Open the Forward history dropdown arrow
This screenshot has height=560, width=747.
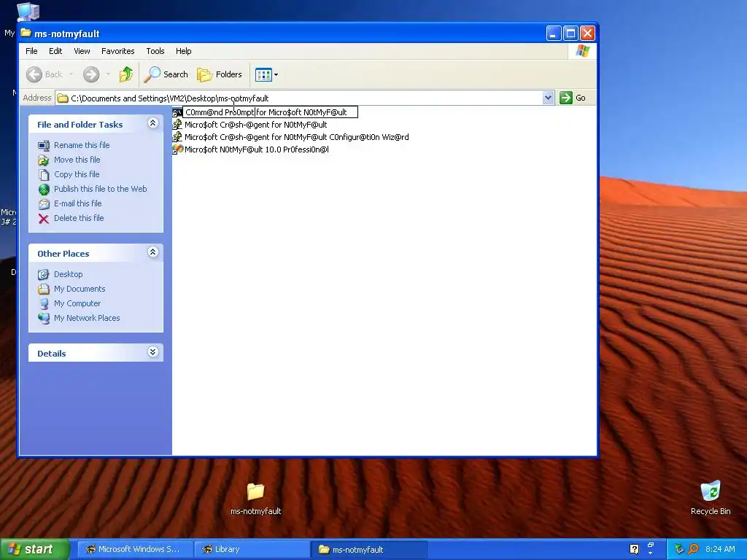coord(108,74)
